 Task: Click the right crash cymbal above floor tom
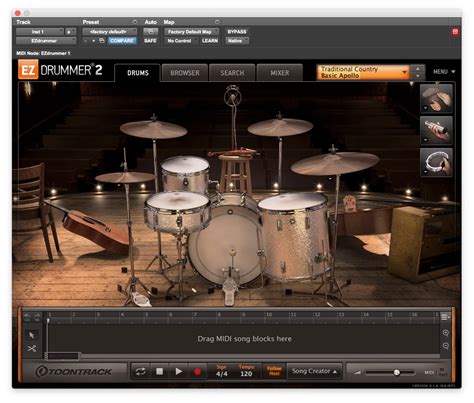280,127
